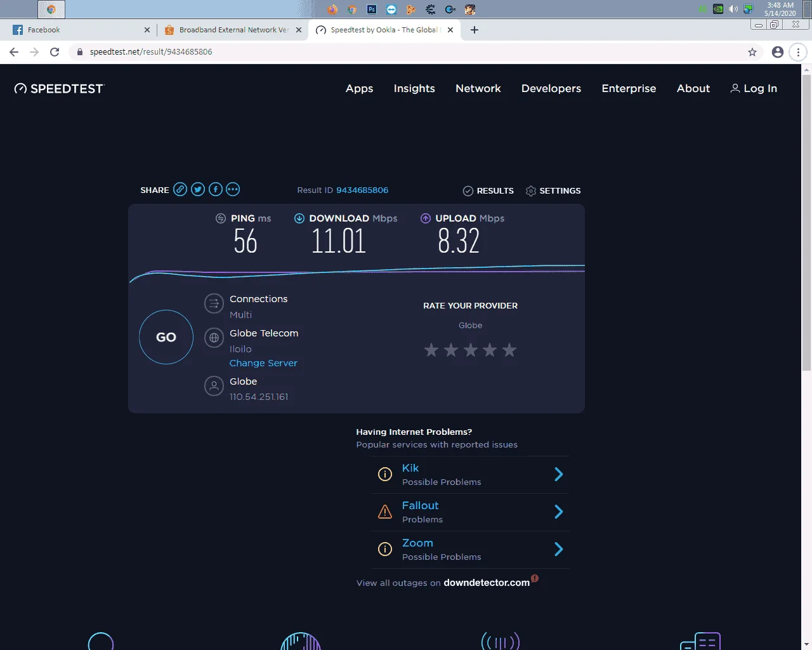Open the Network menu

tap(478, 89)
